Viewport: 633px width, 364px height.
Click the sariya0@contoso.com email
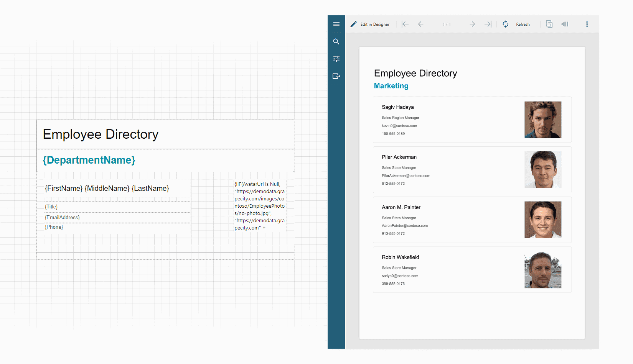click(400, 276)
